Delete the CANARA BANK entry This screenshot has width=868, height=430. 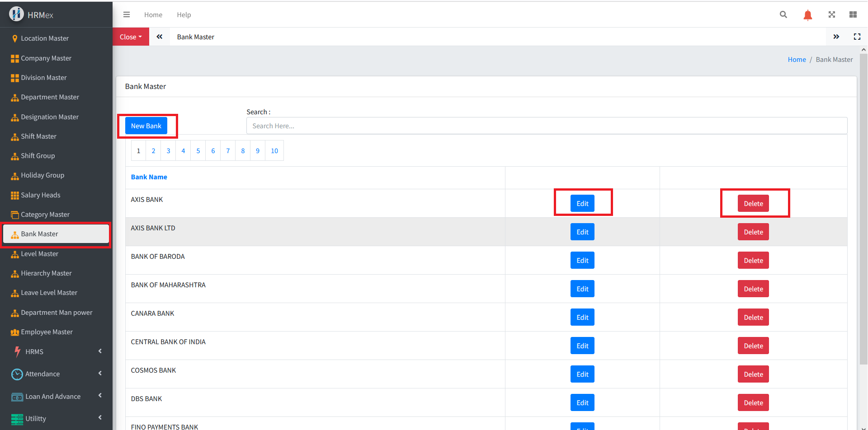(753, 317)
